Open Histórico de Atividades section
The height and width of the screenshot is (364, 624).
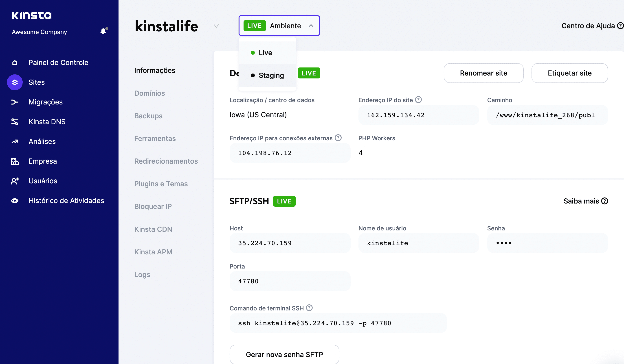point(66,200)
